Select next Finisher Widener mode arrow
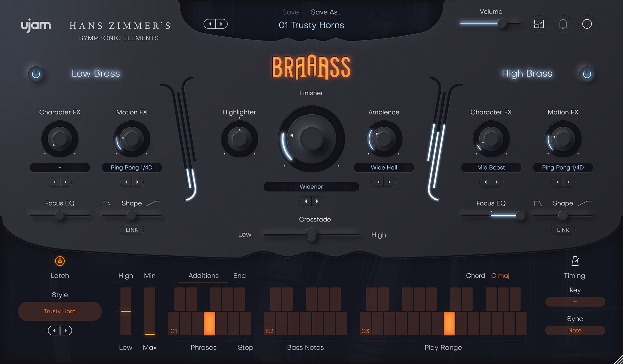623x364 pixels. click(317, 201)
